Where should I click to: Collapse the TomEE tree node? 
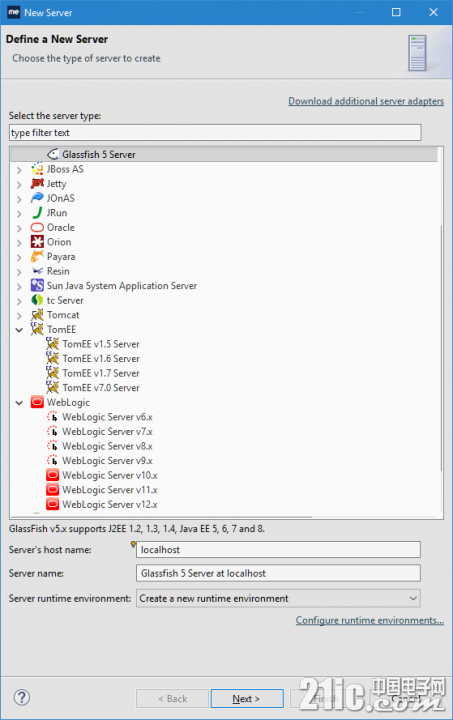[19, 330]
